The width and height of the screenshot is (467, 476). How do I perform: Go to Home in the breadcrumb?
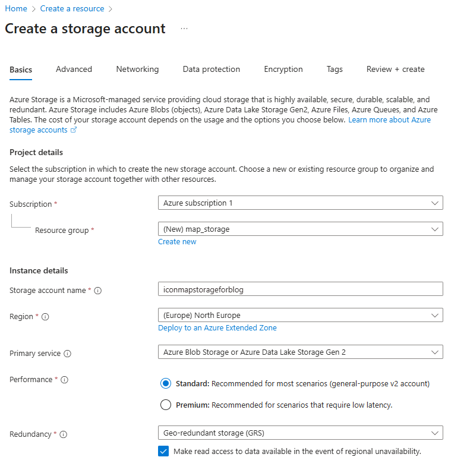(x=16, y=9)
